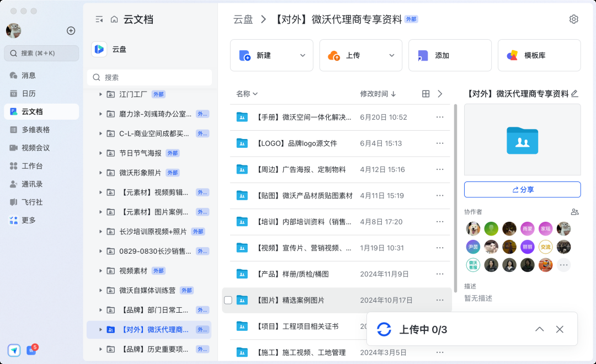Click the plus create icon beside avatar

[x=71, y=31]
